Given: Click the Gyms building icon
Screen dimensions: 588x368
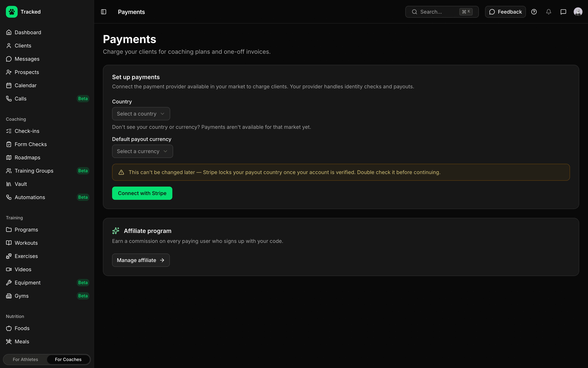Looking at the screenshot, I should tap(9, 296).
